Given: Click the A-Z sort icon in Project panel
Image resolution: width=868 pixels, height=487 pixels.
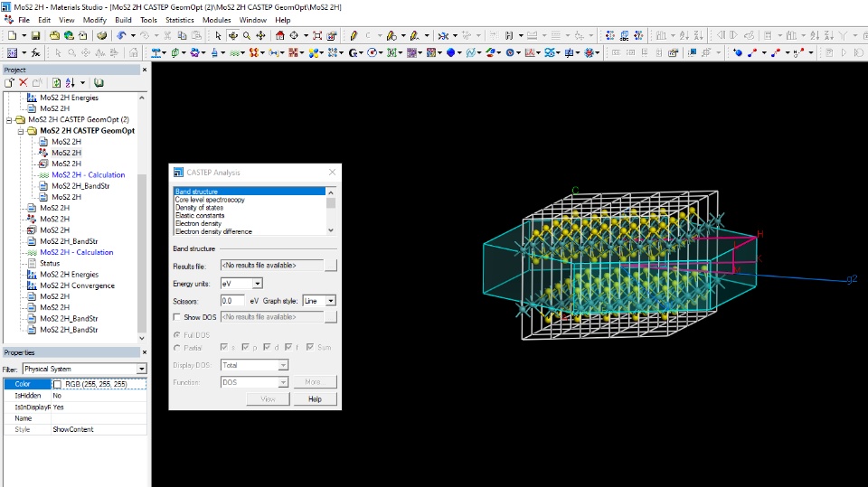Looking at the screenshot, I should pos(71,82).
